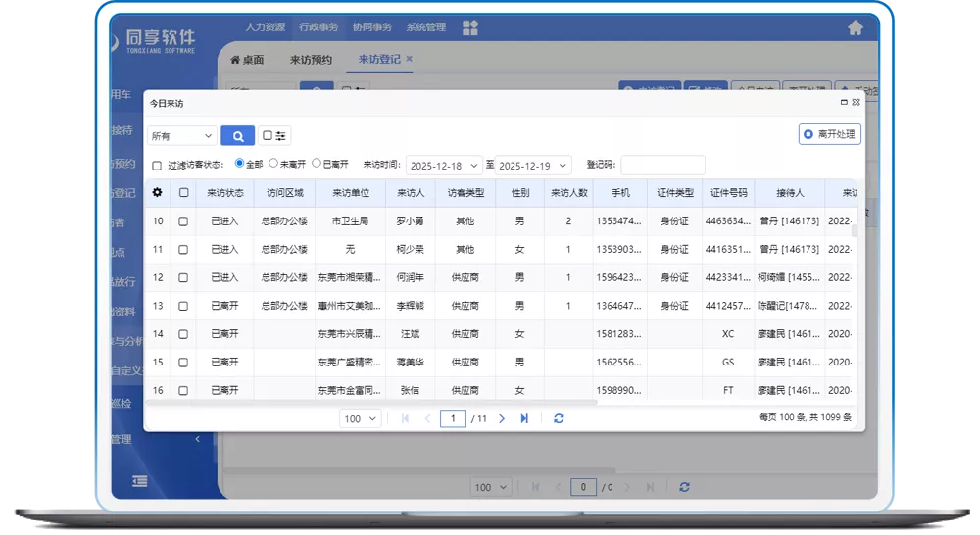The width and height of the screenshot is (980, 535).
Task: Open 接待 item in sidebar
Action: [122, 130]
